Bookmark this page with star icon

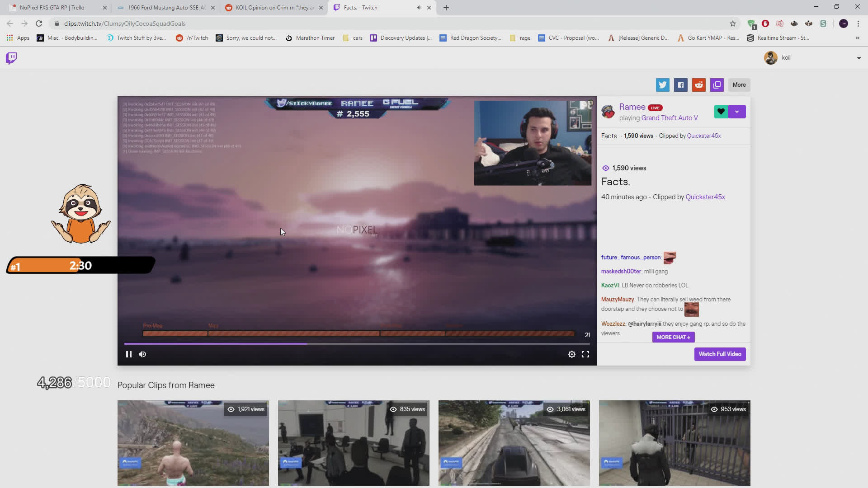(733, 23)
